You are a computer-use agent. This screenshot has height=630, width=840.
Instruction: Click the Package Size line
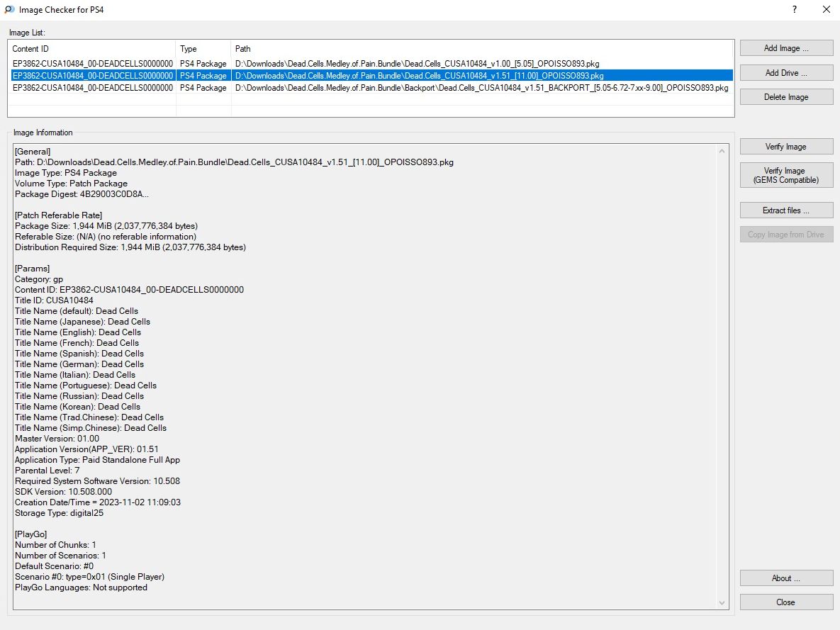click(106, 226)
